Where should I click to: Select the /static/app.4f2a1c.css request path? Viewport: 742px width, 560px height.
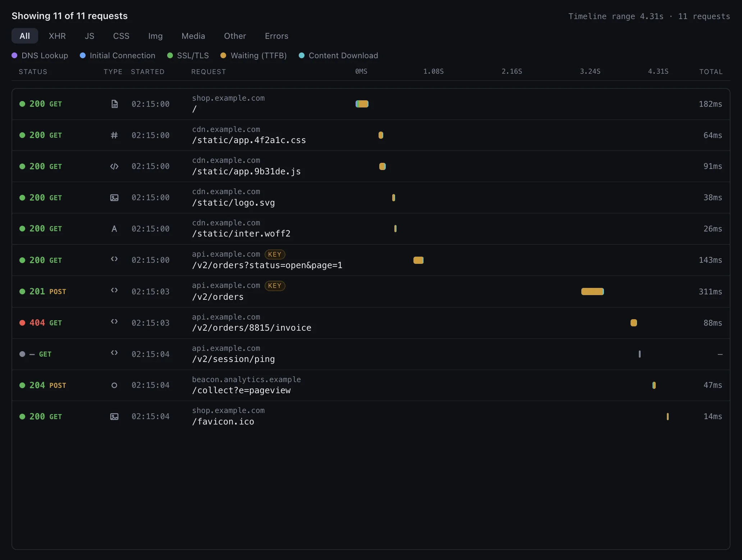pyautogui.click(x=249, y=140)
